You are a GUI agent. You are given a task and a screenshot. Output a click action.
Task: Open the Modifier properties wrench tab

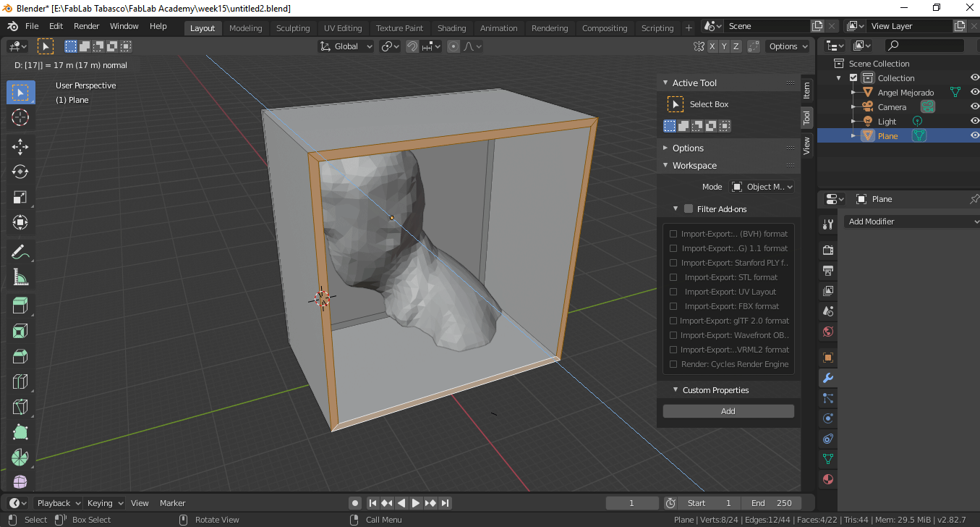pyautogui.click(x=828, y=378)
